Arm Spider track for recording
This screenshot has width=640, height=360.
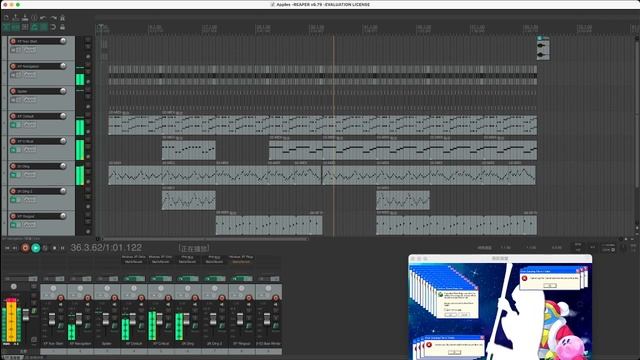[13, 91]
